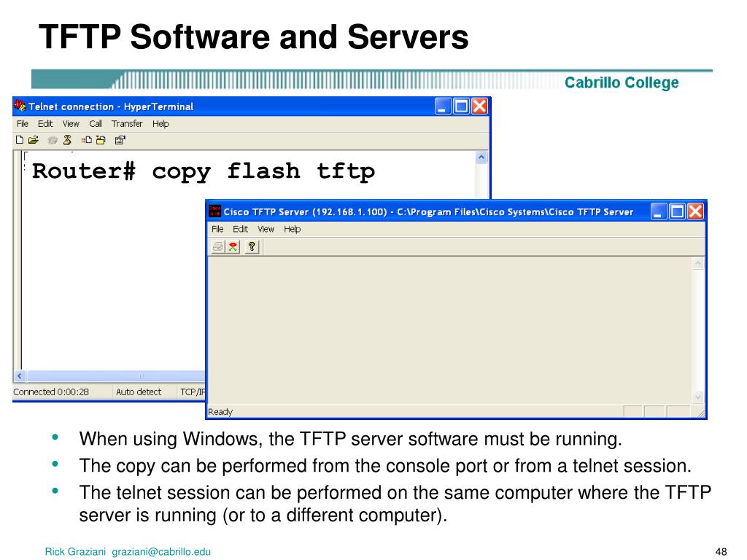
Task: Click the HyperTerminal title bar app icon
Action: pos(20,106)
